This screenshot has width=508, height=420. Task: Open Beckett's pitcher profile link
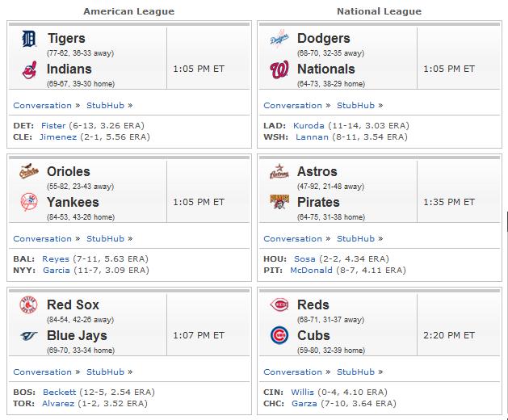[x=59, y=392]
